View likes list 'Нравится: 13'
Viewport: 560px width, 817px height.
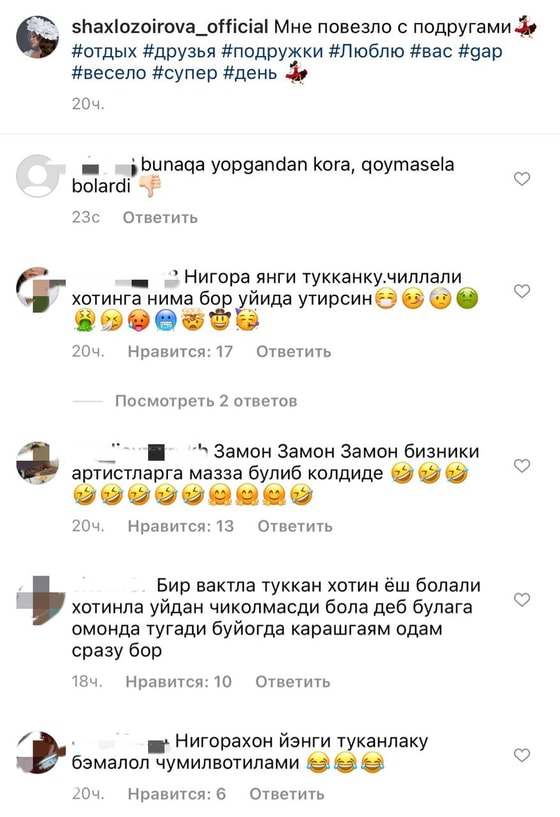181,526
